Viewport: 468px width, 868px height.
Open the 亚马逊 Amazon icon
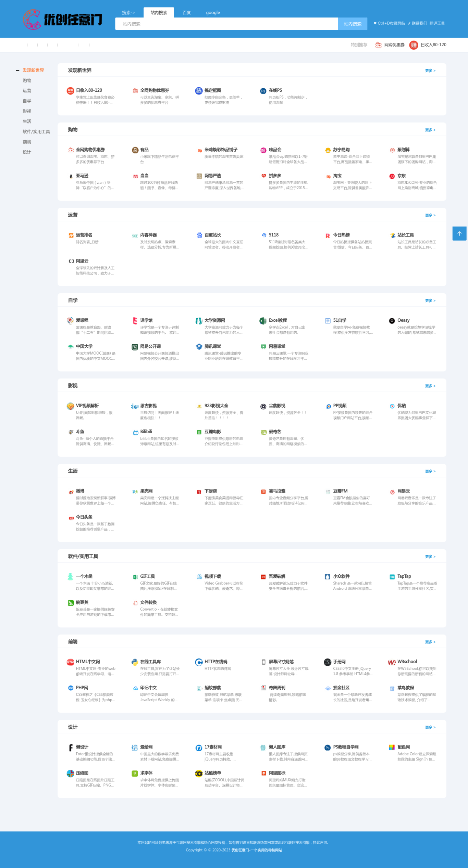click(x=71, y=176)
